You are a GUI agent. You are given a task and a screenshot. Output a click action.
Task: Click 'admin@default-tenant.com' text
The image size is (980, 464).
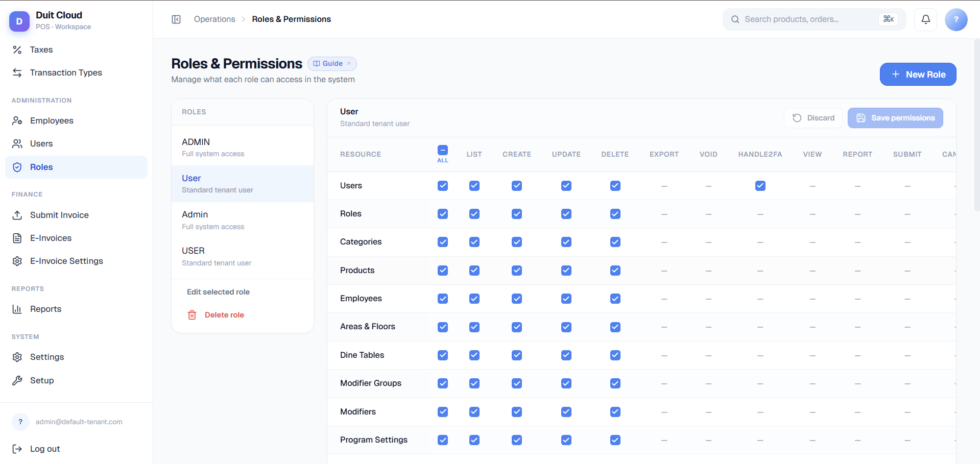[x=79, y=422]
